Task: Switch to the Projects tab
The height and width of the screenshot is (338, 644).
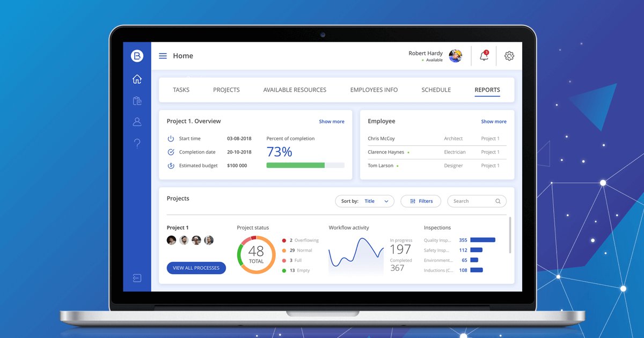Action: (226, 90)
